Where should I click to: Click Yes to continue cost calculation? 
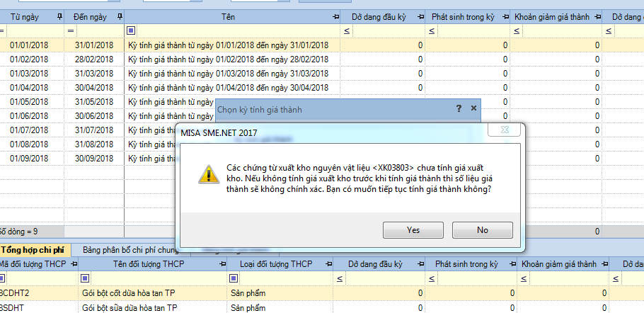(x=413, y=230)
